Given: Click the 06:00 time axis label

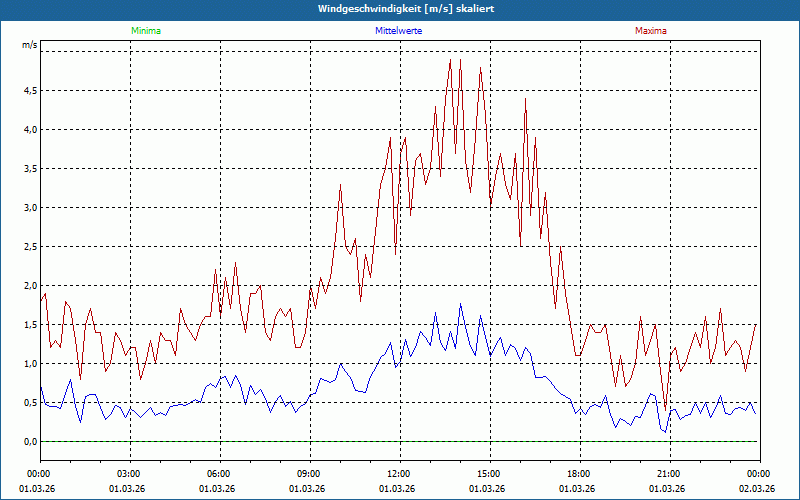Looking at the screenshot, I should point(220,474).
